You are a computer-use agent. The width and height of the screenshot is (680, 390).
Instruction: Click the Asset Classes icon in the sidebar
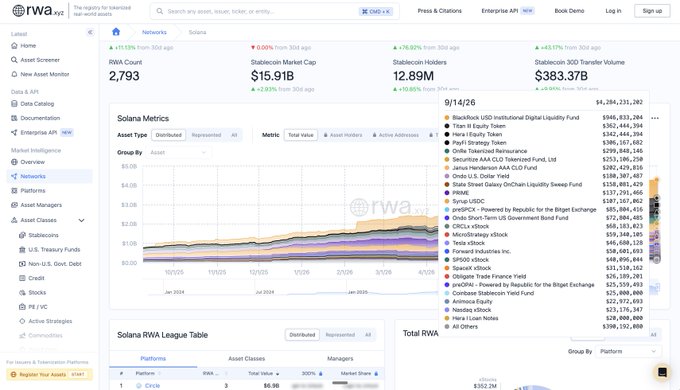point(14,220)
